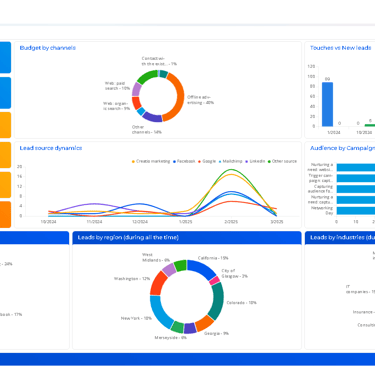Click the bar for Networking Day
375x366 pixels.
click(356, 211)
